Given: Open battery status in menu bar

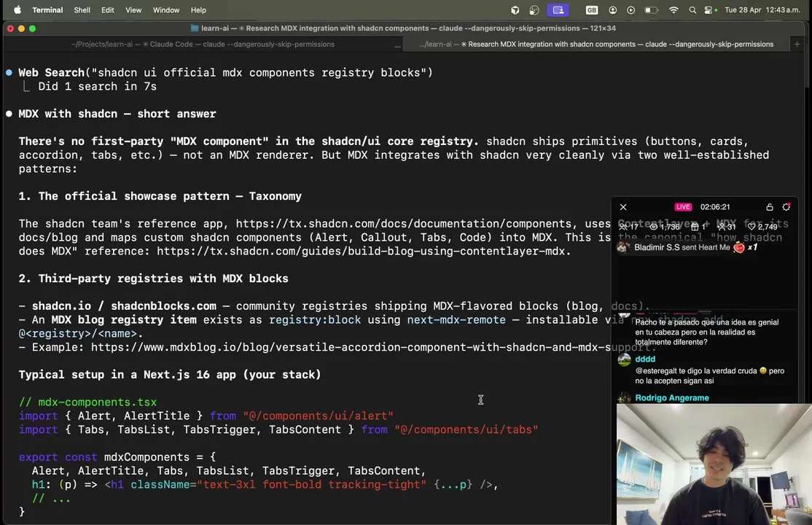Looking at the screenshot, I should click(650, 10).
